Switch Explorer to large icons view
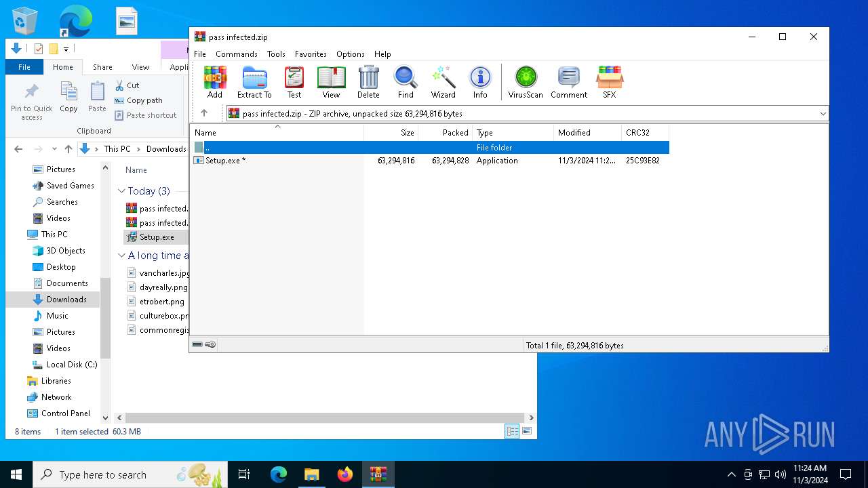Viewport: 868px width, 488px height. click(527, 431)
